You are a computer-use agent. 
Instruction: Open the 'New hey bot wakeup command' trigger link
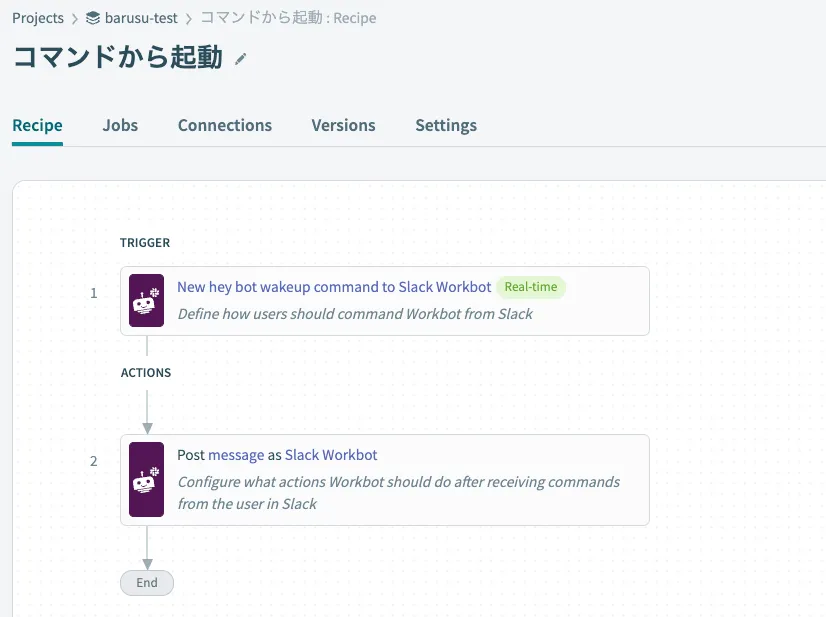[334, 287]
